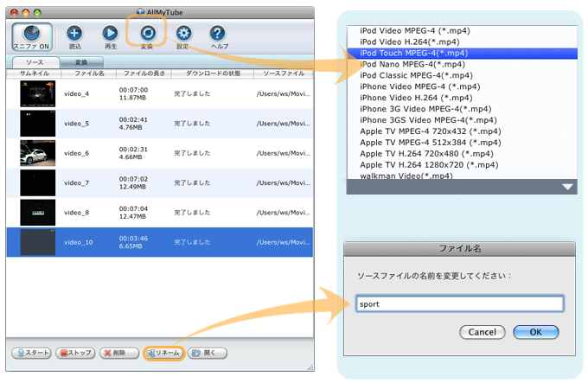The width and height of the screenshot is (588, 383).
Task: Click the yellow minimize window button
Action: click(x=25, y=13)
